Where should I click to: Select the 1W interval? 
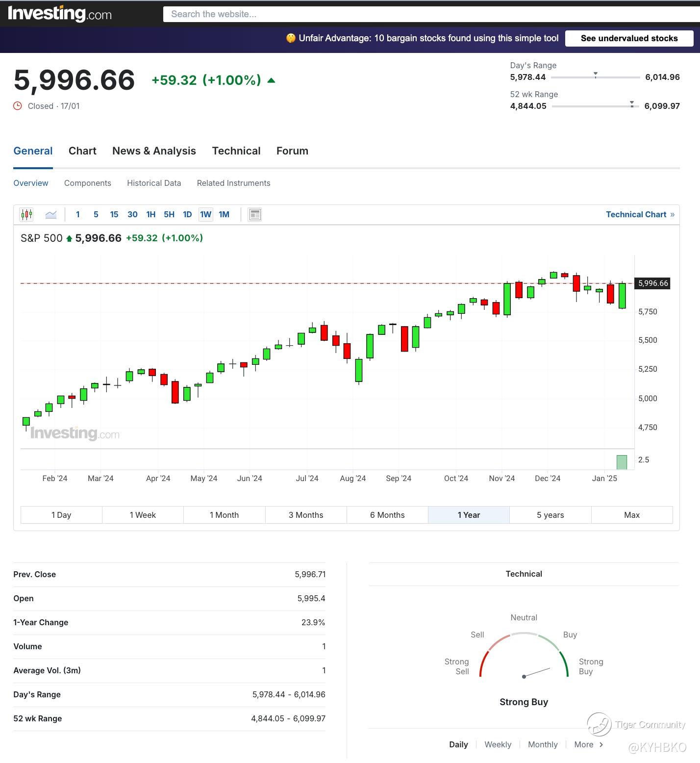pyautogui.click(x=206, y=214)
